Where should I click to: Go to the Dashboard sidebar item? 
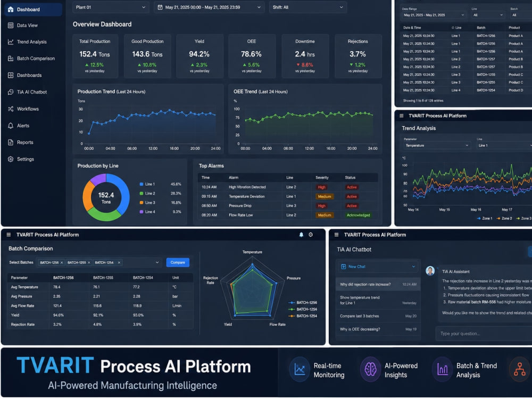33,10
